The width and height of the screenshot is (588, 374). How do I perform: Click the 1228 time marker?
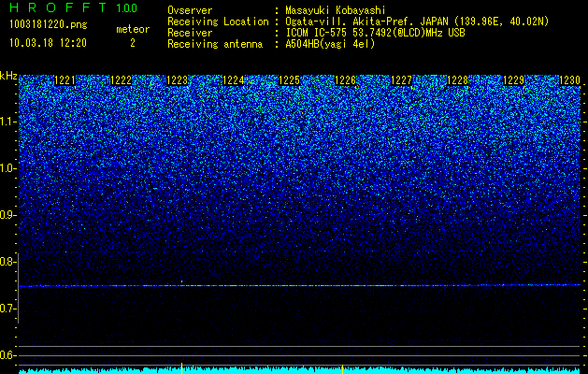tap(457, 80)
